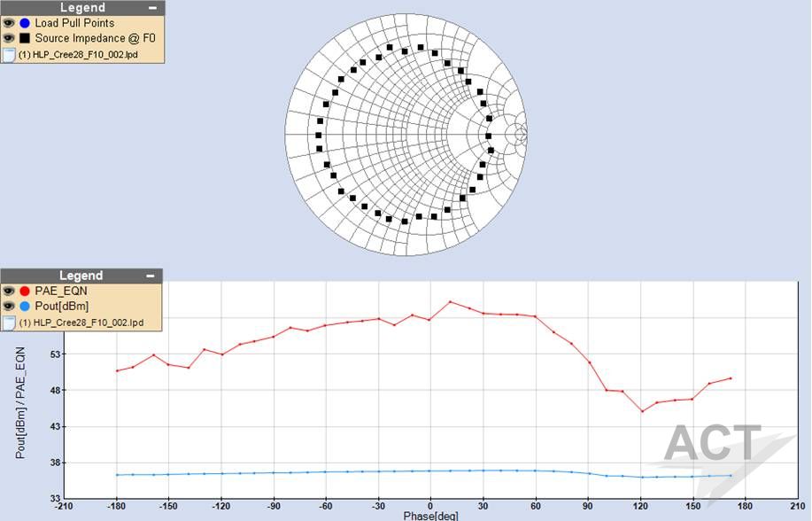The height and width of the screenshot is (521, 812).
Task: Click the blue Load Pull Points marker swatch
Action: [24, 23]
